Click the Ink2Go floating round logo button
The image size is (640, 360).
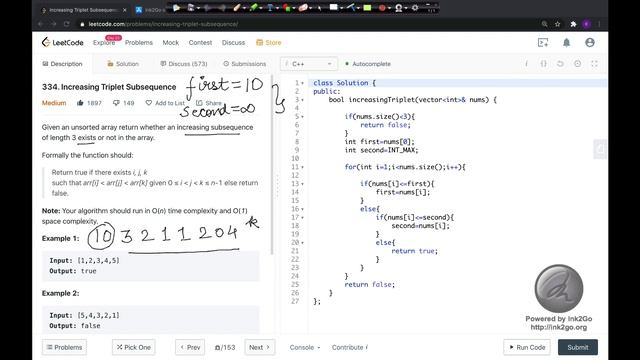click(559, 289)
